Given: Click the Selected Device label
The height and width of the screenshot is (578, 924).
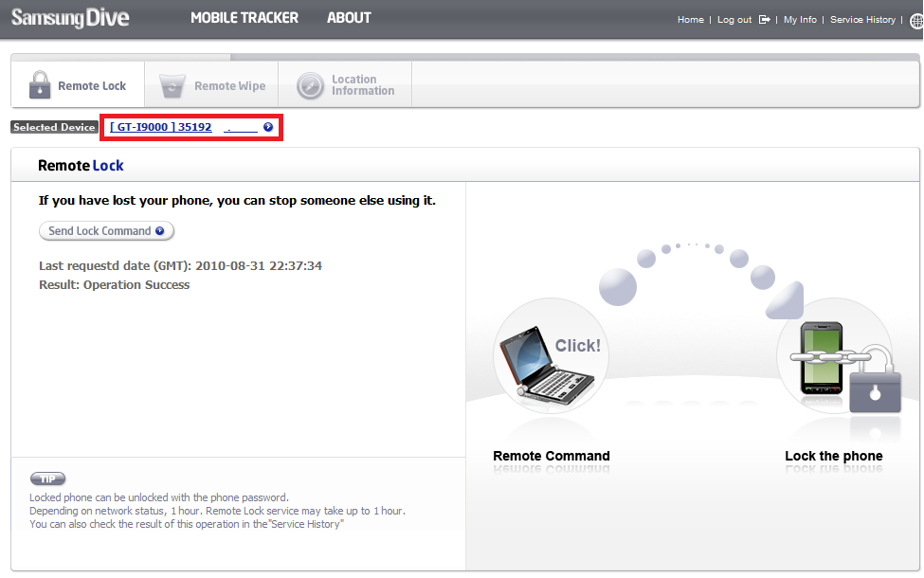Looking at the screenshot, I should [x=54, y=127].
